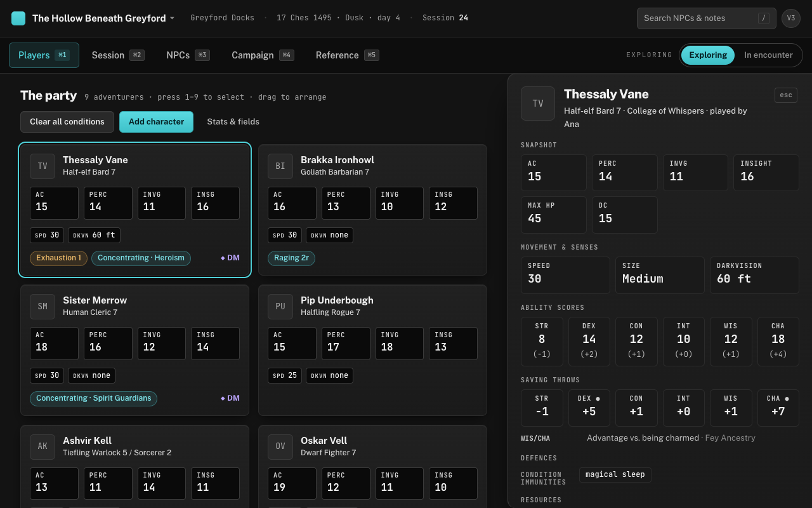Switch to the Session tab
The width and height of the screenshot is (812, 508).
pyautogui.click(x=118, y=55)
